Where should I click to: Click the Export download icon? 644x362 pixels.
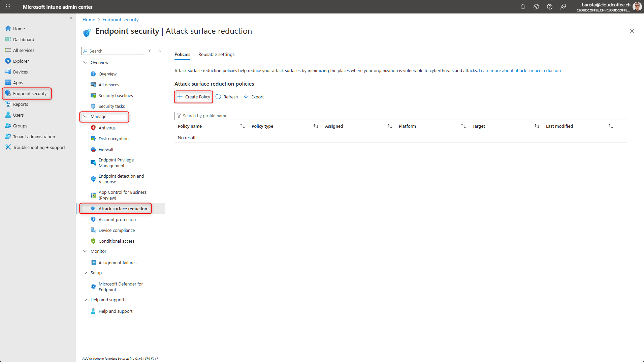pyautogui.click(x=246, y=97)
